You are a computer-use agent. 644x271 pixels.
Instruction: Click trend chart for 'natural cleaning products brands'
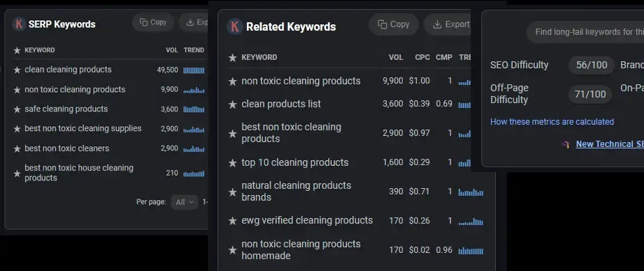click(471, 192)
